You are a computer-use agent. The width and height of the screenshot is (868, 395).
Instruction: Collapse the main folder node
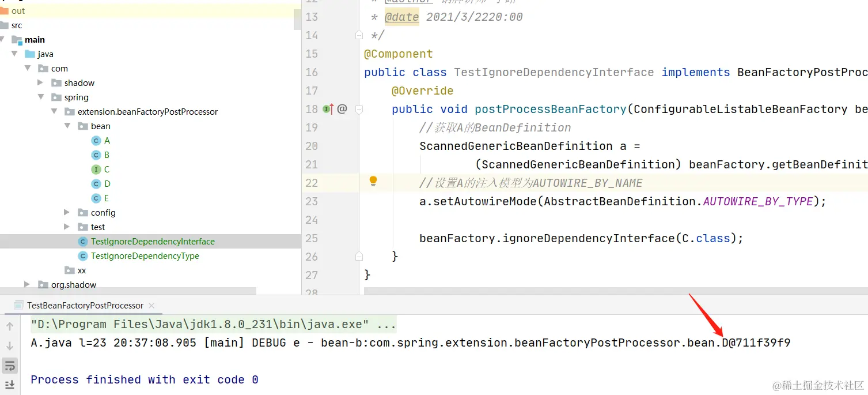click(1, 40)
